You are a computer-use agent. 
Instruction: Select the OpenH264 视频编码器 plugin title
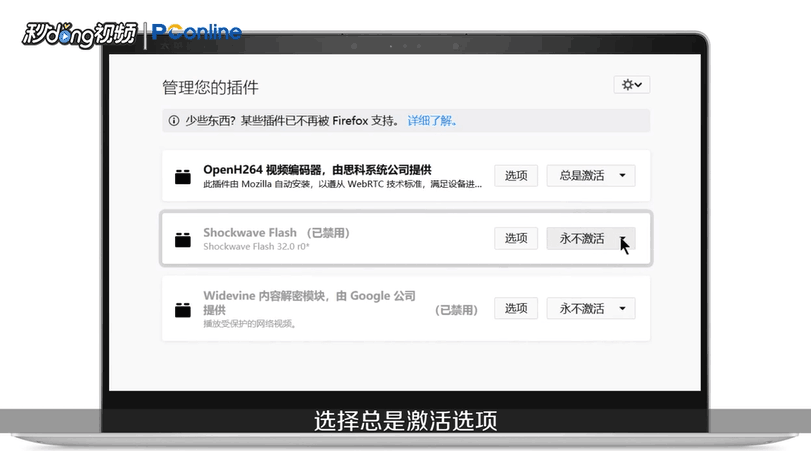tap(317, 170)
